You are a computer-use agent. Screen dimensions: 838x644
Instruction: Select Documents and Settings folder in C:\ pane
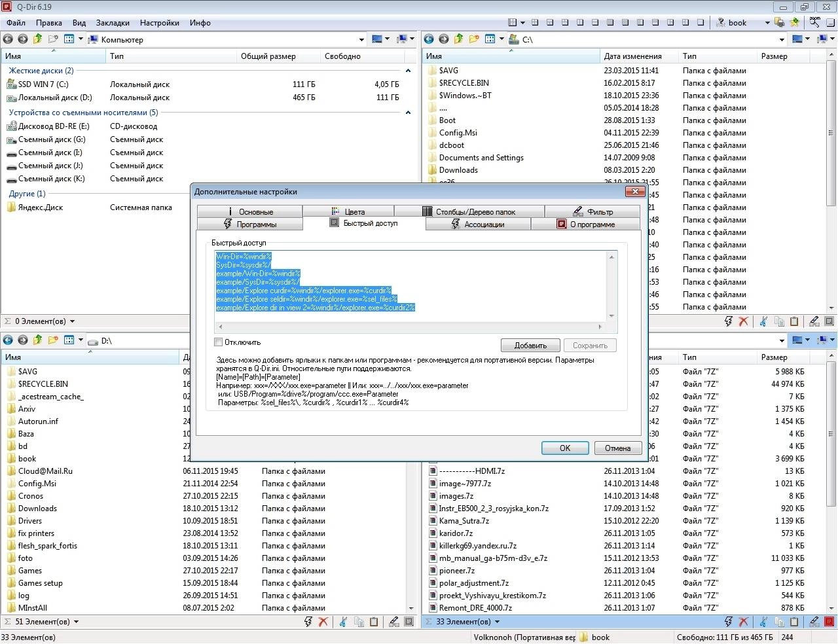[x=481, y=158]
